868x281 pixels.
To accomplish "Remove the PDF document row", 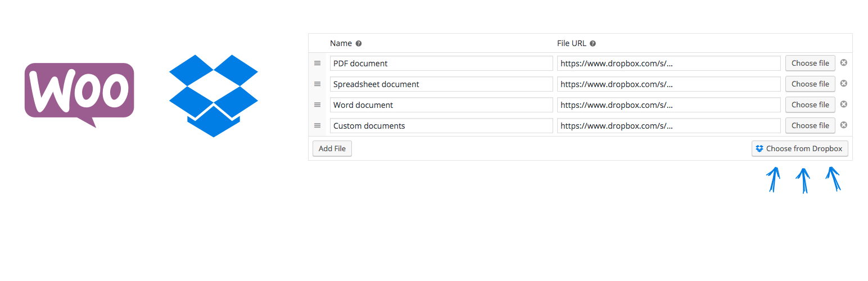I will pos(843,62).
